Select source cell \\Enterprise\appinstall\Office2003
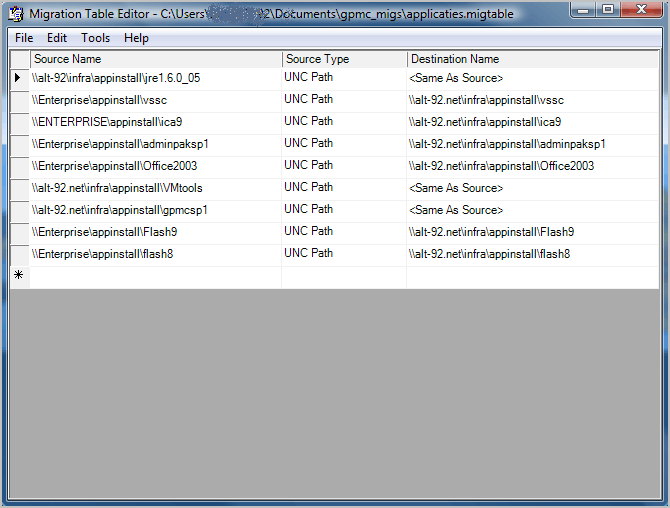 (x=156, y=167)
